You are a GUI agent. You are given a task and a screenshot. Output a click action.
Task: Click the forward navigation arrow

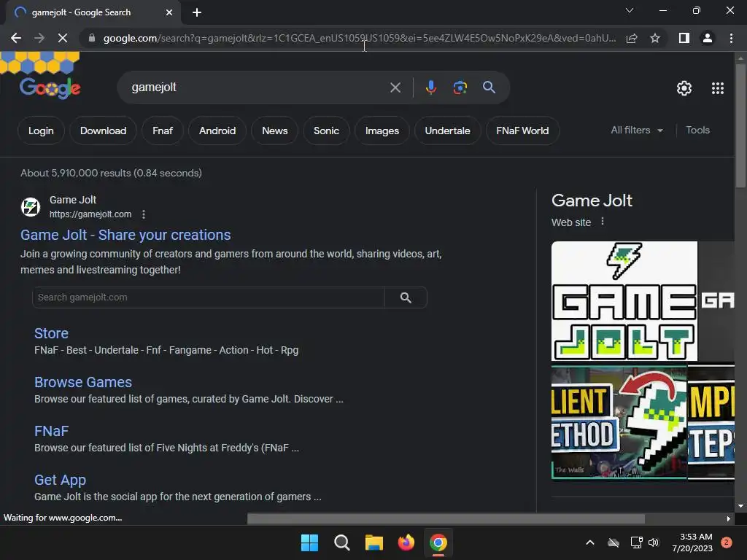click(39, 38)
